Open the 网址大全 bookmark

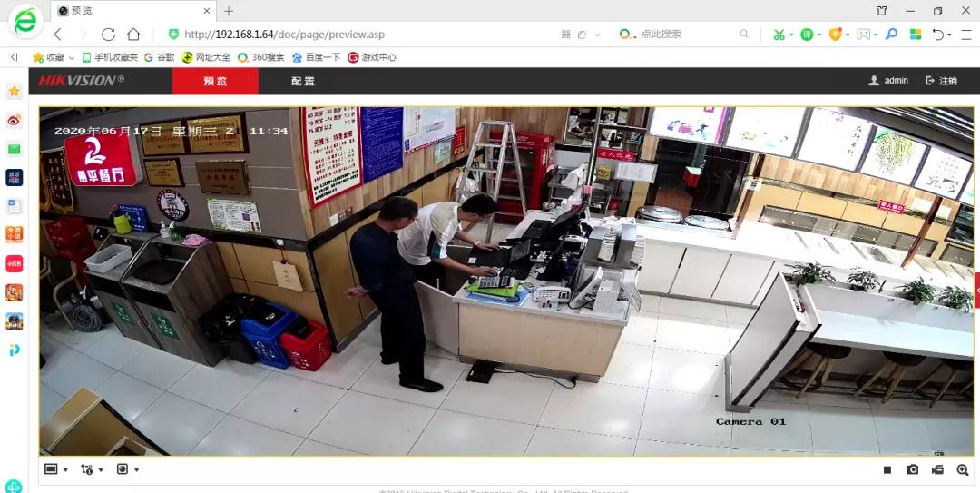pos(206,57)
